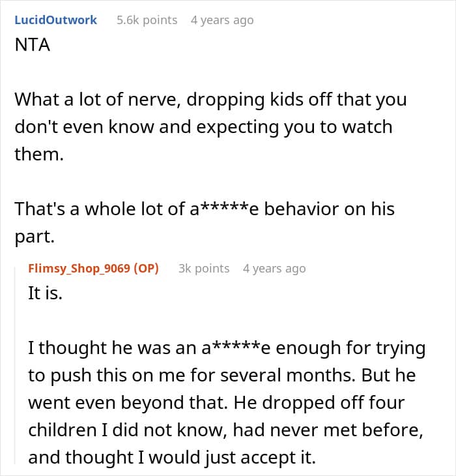Click line 'went even beyond that'
This screenshot has width=456, height=476.
pyautogui.click(x=216, y=402)
